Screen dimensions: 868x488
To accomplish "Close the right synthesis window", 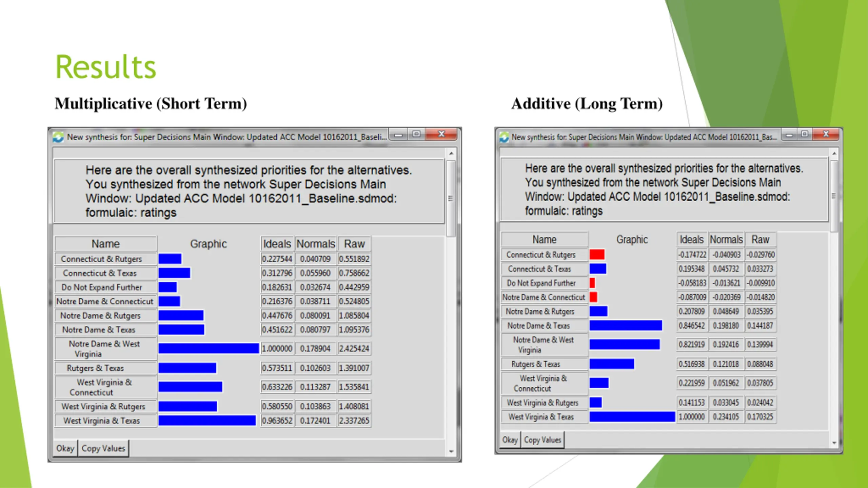I will (826, 135).
